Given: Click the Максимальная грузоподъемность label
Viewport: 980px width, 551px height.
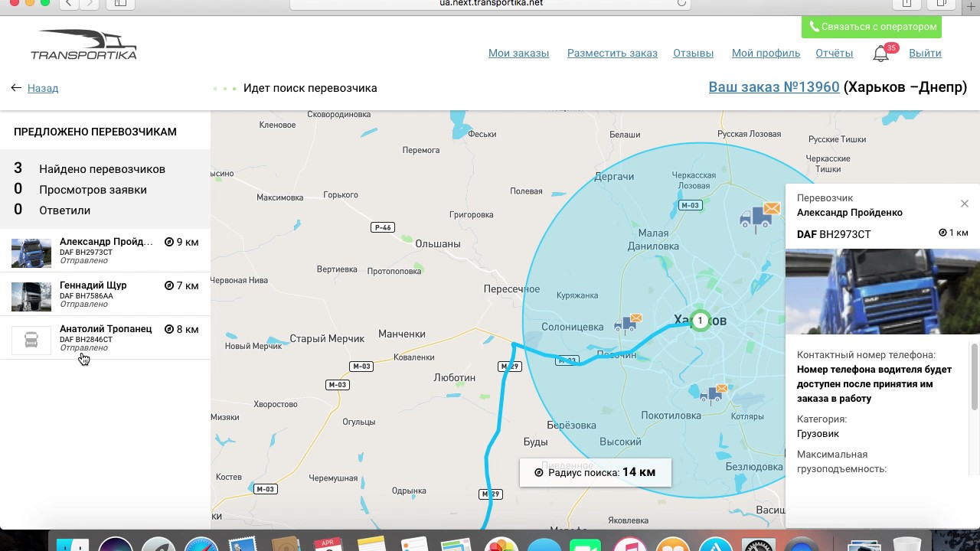Looking at the screenshot, I should pos(841,461).
